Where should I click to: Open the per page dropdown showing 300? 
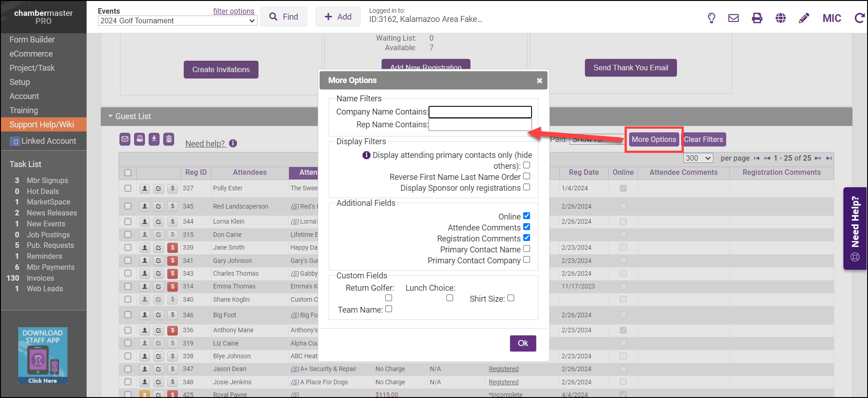click(698, 158)
